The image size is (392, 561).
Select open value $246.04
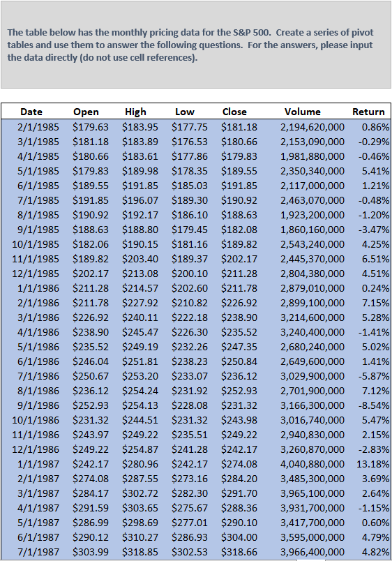(x=91, y=361)
